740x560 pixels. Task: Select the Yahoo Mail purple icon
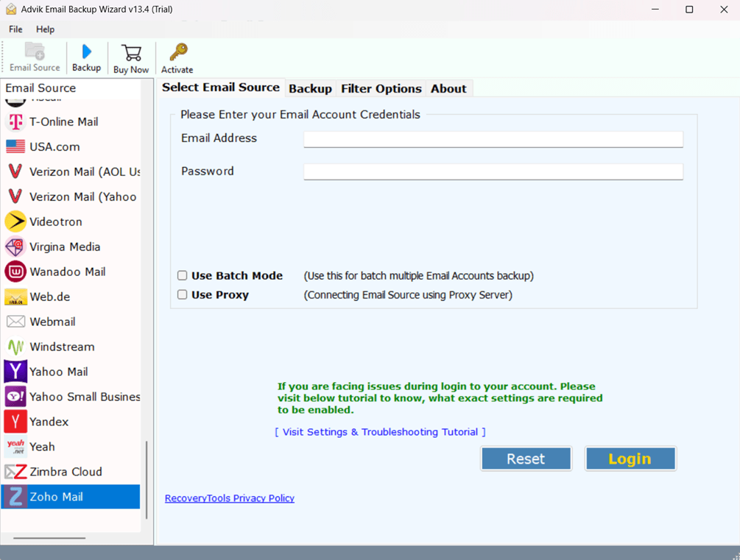pos(15,372)
